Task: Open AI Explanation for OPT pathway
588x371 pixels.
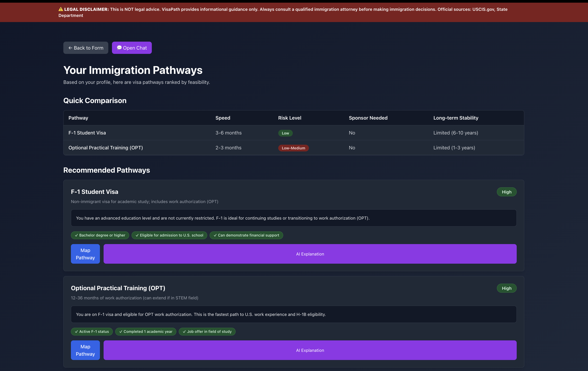Action: (x=310, y=350)
